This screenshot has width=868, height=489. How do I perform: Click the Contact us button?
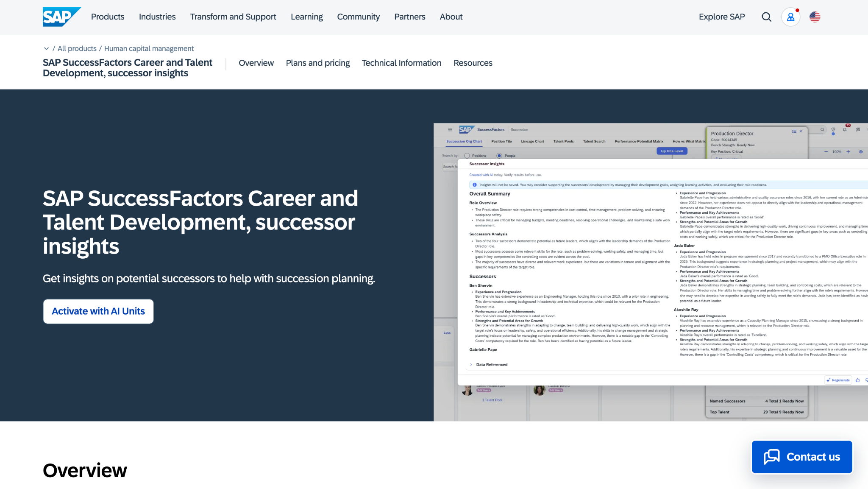coord(802,457)
